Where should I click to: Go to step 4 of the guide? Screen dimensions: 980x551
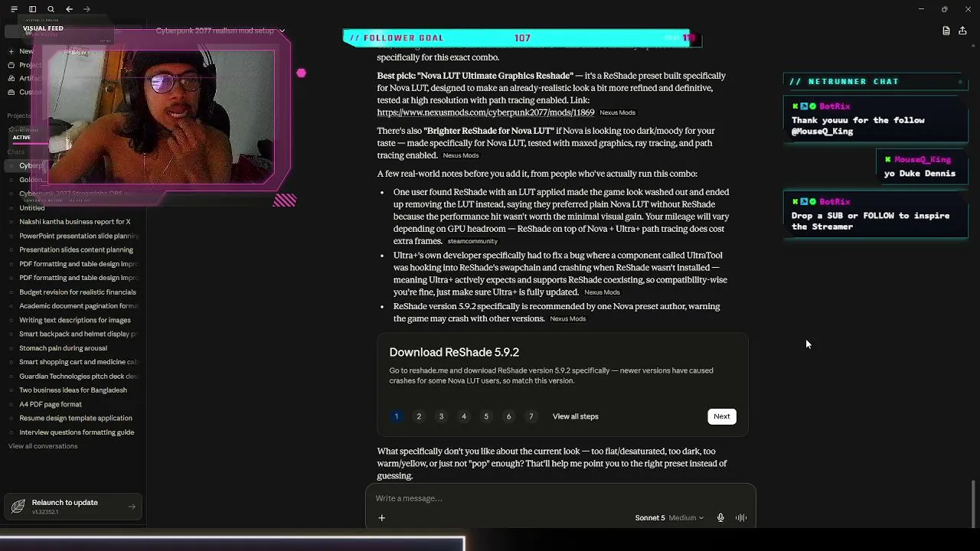pos(463,416)
